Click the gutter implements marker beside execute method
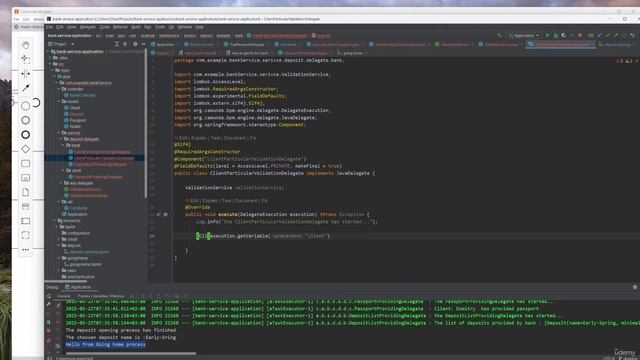The width and height of the screenshot is (640, 360). pos(158,214)
